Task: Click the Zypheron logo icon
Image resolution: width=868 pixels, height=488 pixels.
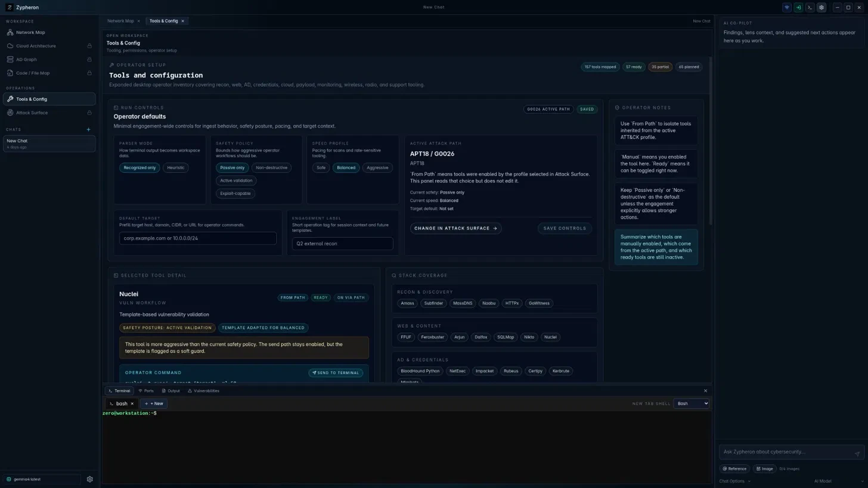Action: point(10,8)
